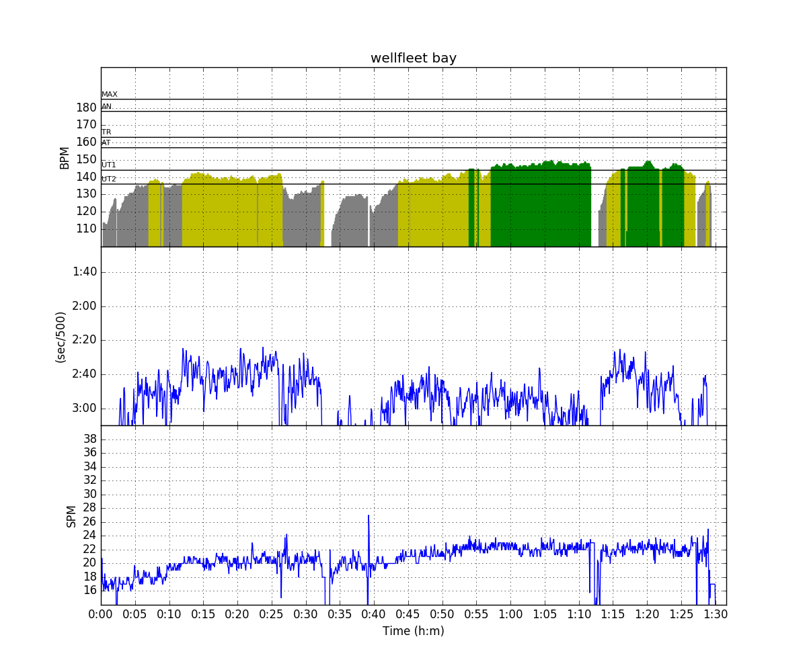The image size is (807, 672).
Task: Click the BPM y-axis label
Action: click(x=65, y=157)
